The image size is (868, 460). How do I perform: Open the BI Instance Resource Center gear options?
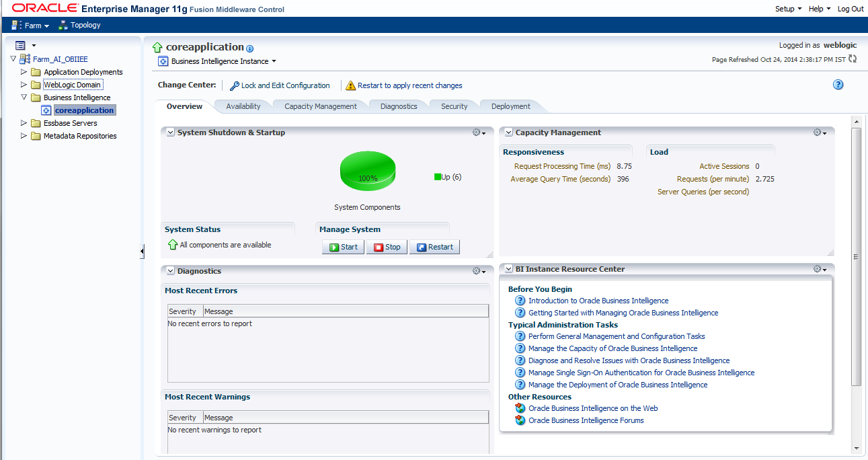(820, 269)
